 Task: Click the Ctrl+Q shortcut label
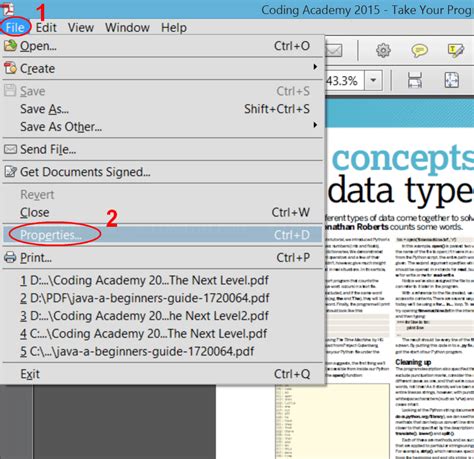click(x=292, y=374)
